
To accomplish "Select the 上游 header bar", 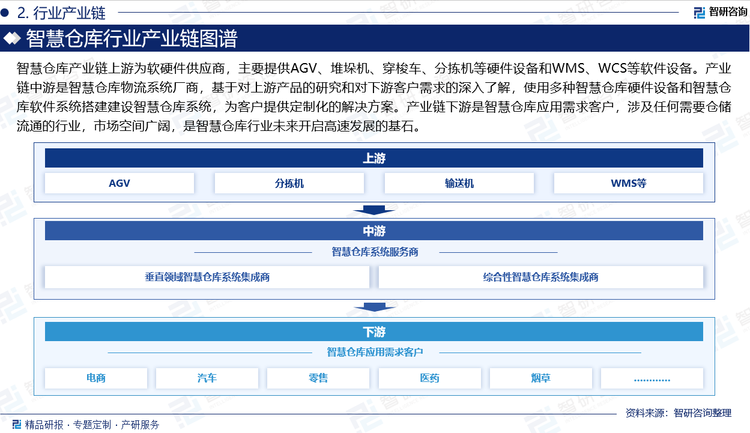I will [x=374, y=158].
